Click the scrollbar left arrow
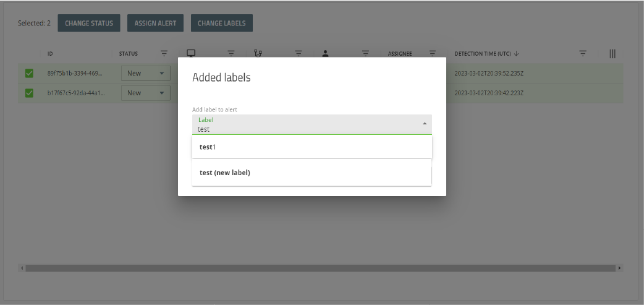 tap(22, 268)
